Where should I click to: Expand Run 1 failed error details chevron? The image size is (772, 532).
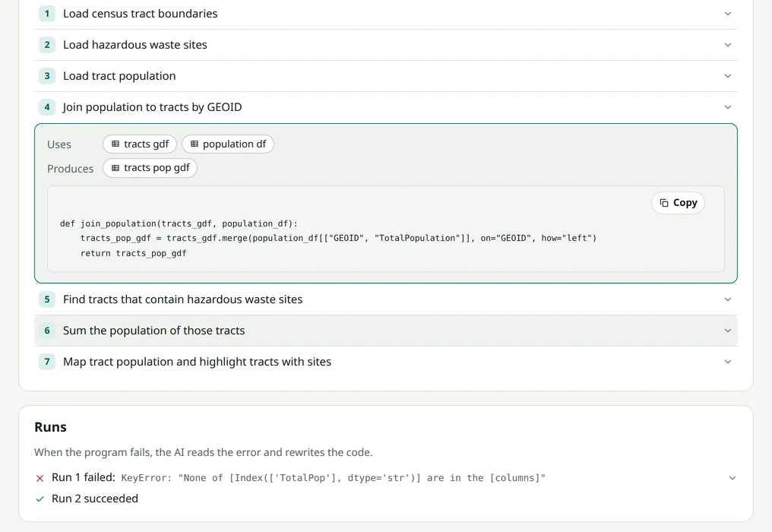pyautogui.click(x=732, y=478)
